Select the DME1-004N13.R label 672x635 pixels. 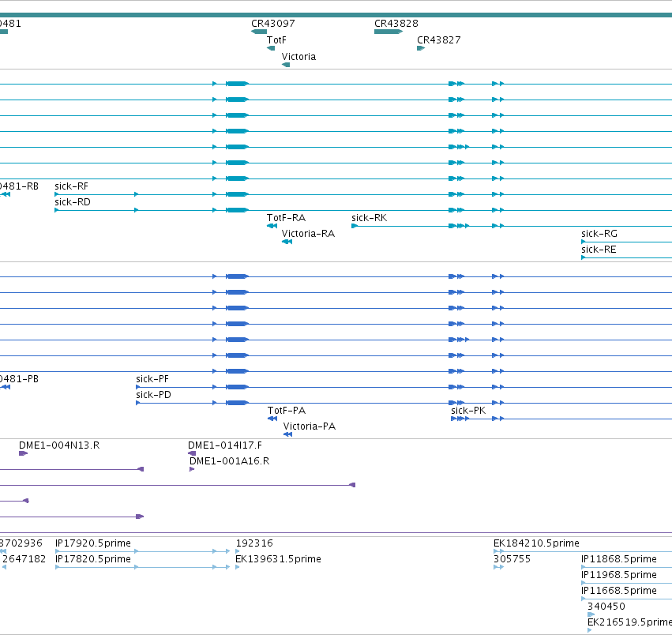[59, 446]
